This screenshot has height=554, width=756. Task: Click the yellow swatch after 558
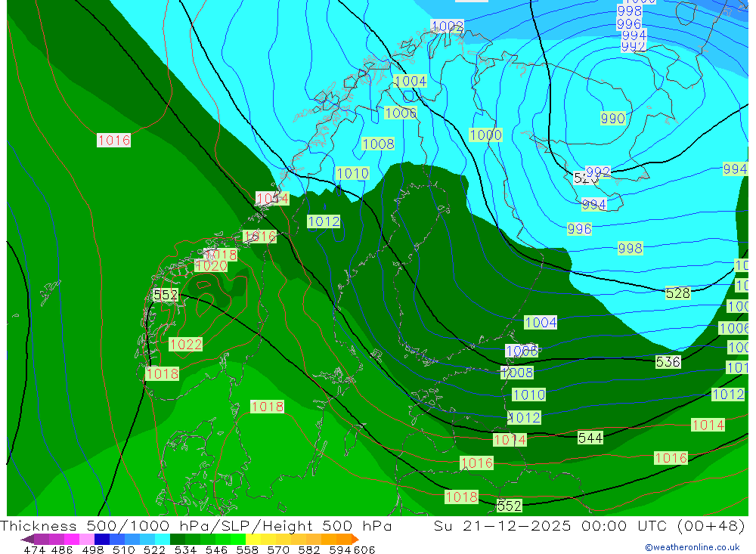pos(253,539)
